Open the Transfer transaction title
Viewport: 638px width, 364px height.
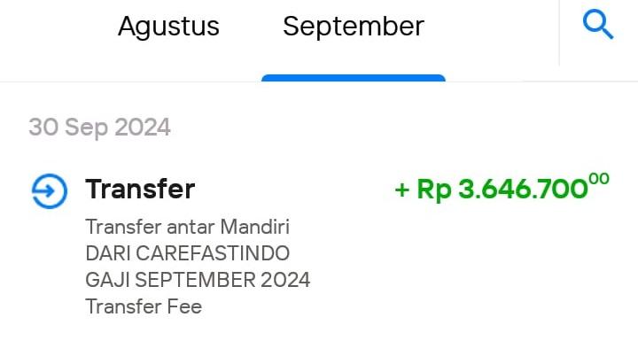140,190
